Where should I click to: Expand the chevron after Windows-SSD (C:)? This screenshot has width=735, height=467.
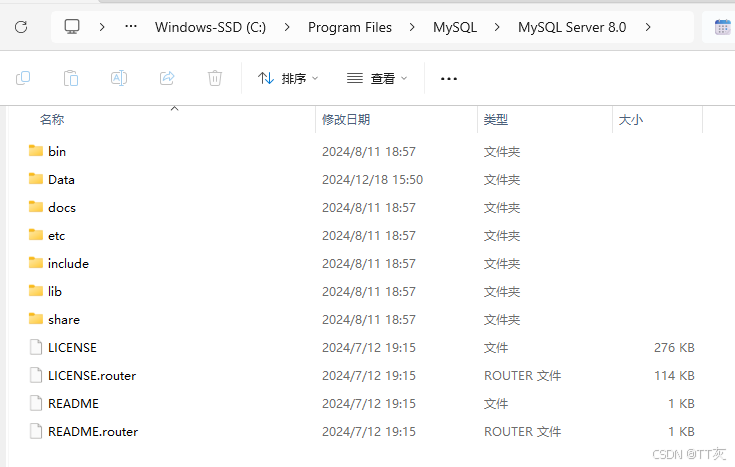coord(287,27)
